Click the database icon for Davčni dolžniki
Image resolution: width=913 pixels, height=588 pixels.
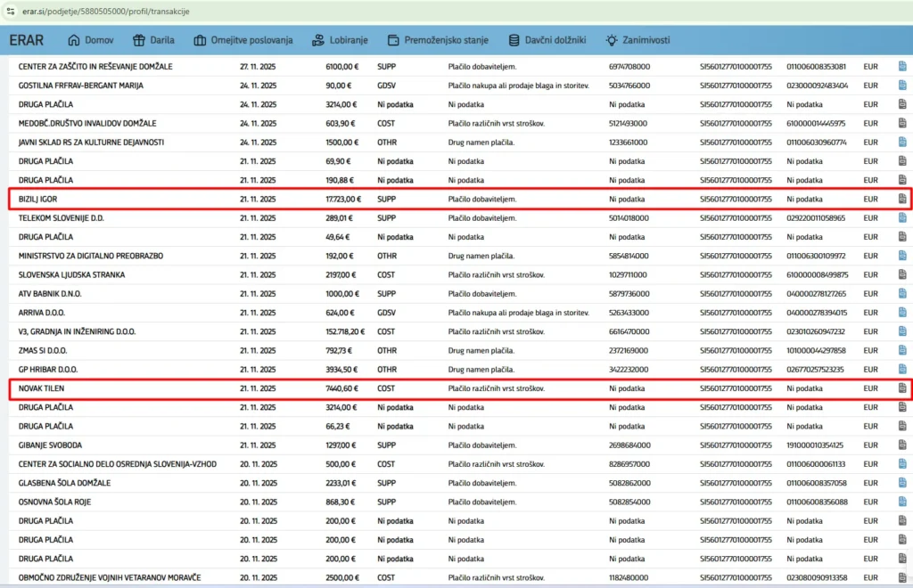(514, 40)
